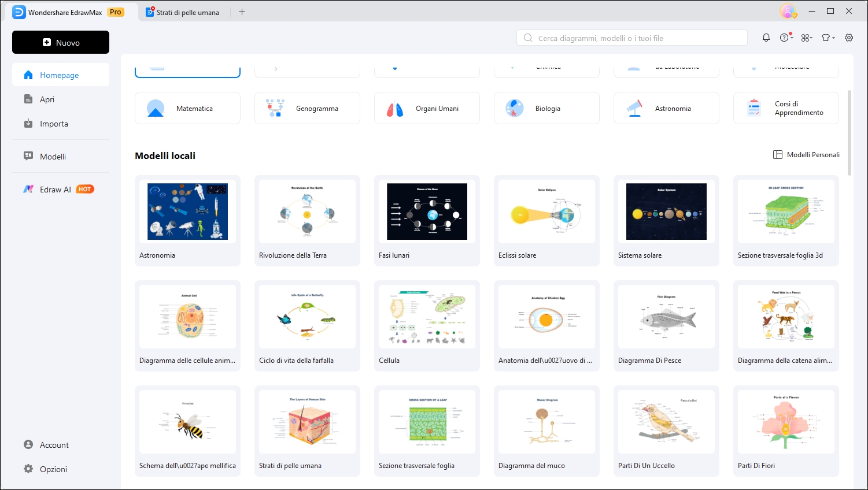Open the t-shirt theme dropdown

click(x=828, y=38)
